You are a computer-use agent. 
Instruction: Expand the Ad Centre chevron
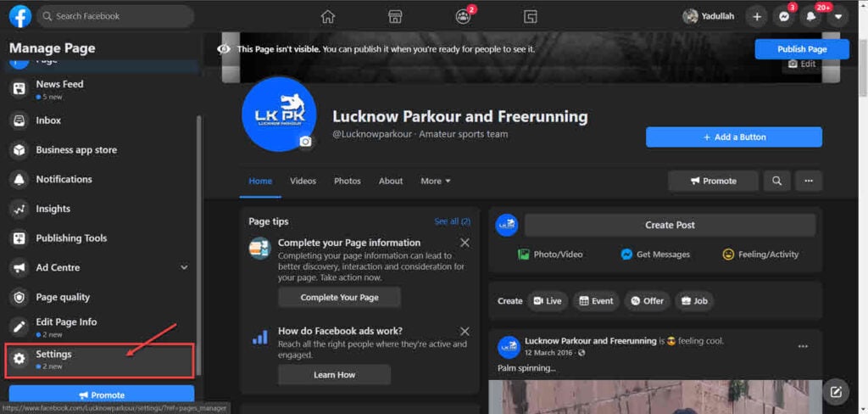[x=184, y=268]
